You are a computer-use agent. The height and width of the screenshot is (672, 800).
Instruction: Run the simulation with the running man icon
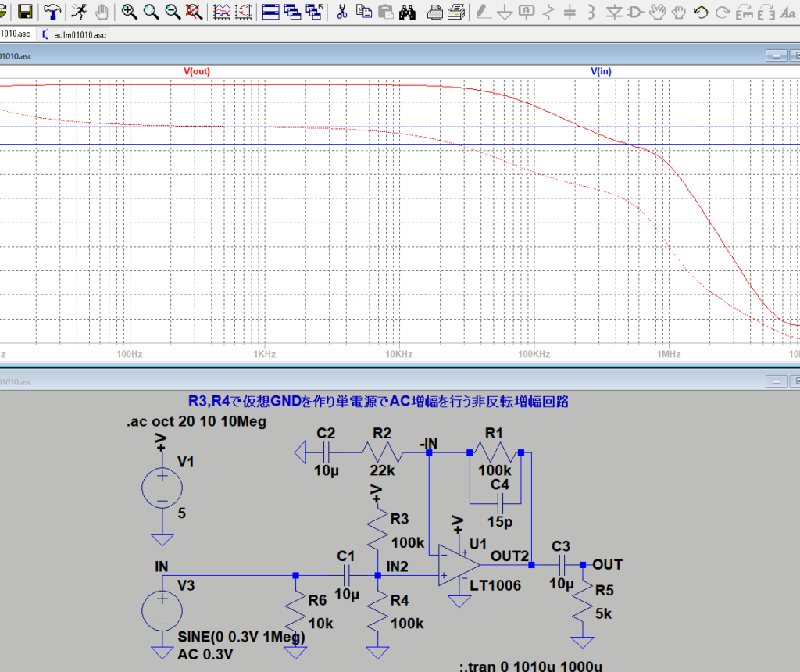(x=79, y=12)
